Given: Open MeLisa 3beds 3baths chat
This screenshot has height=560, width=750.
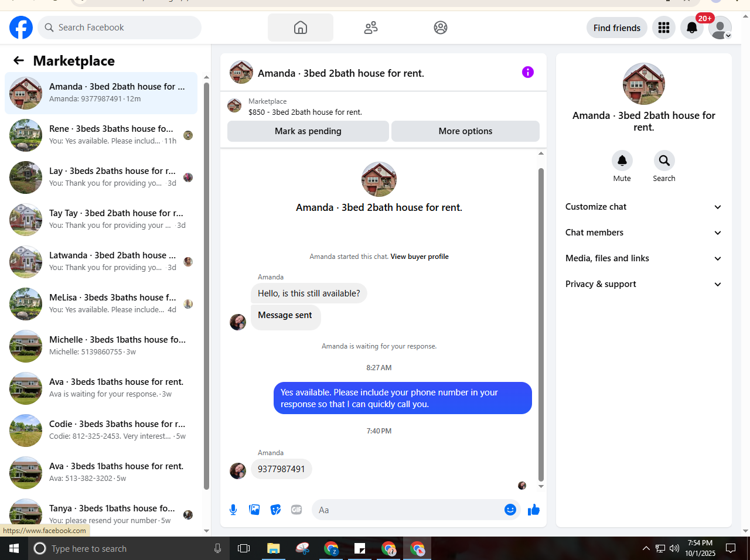Looking at the screenshot, I should pyautogui.click(x=101, y=304).
